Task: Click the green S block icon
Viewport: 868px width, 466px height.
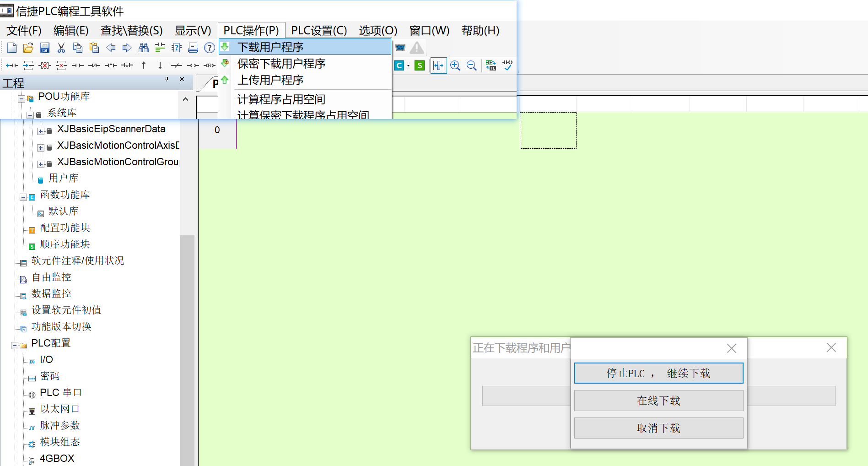Action: [420, 65]
